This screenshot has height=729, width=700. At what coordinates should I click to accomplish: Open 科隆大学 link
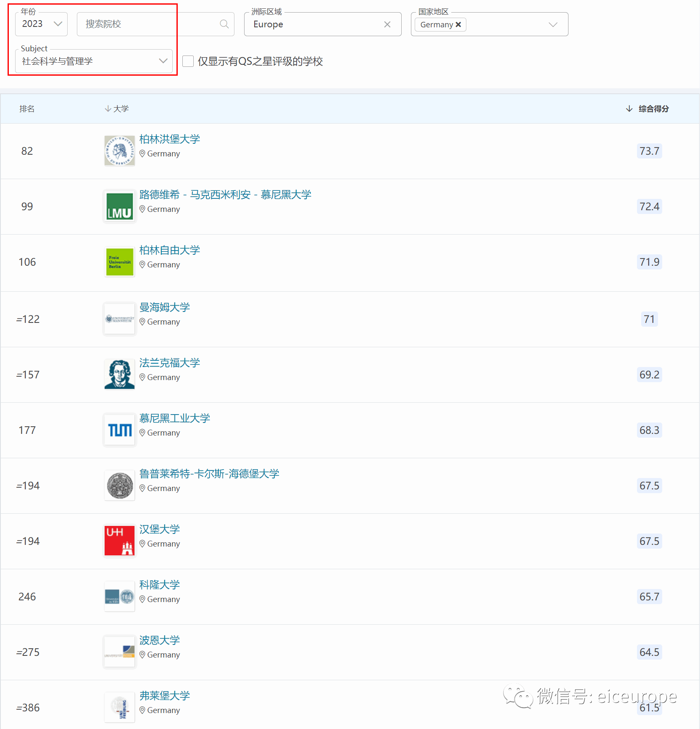tap(160, 585)
